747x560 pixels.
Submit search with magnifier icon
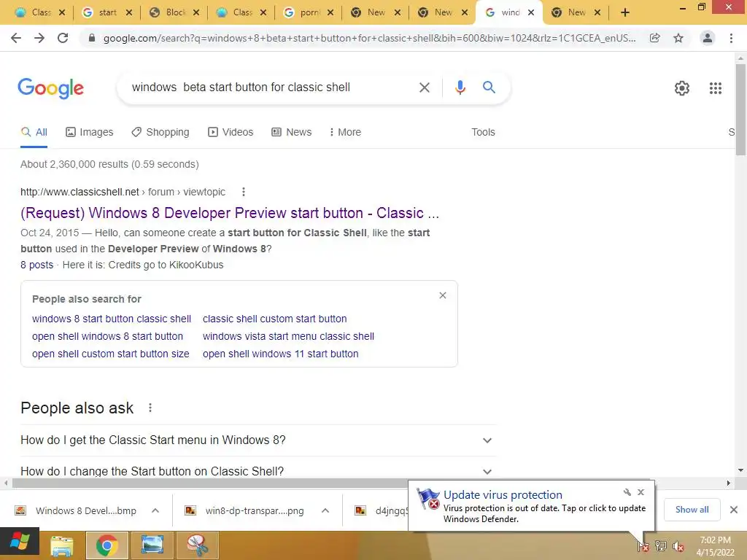(x=489, y=87)
